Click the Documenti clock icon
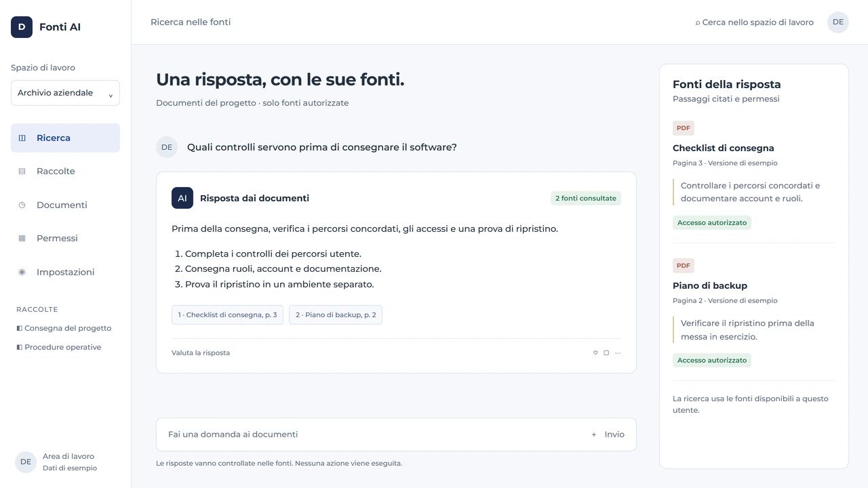Viewport: 868px width, 488px height. (22, 205)
